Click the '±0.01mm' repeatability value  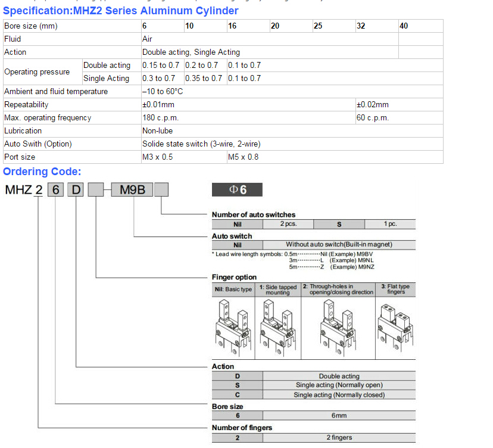(x=158, y=104)
